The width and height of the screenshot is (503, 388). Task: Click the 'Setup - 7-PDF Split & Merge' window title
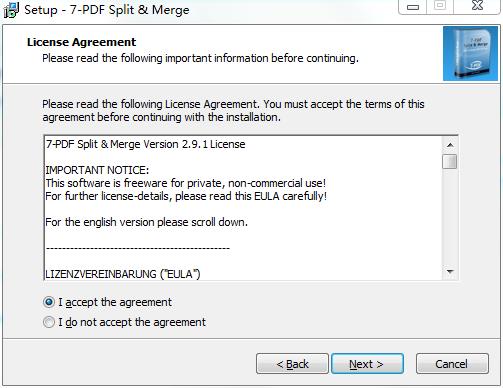click(107, 10)
